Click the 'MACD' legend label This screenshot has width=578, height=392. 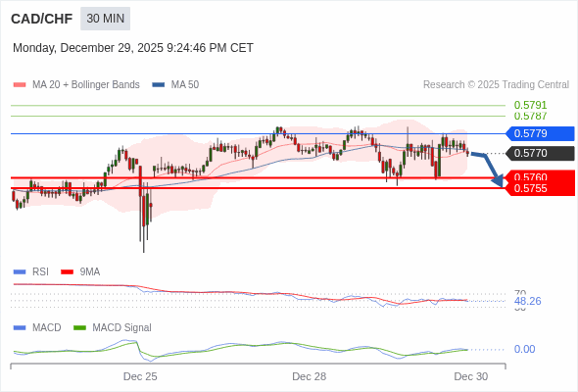tap(47, 328)
